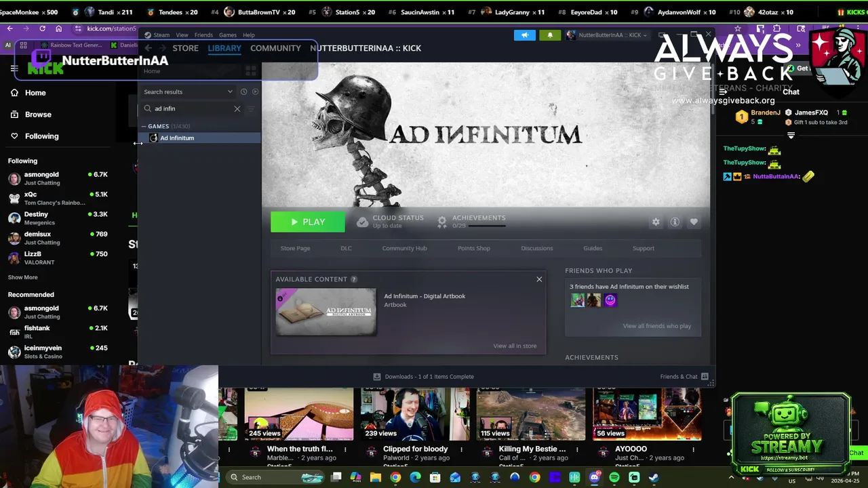Open advanced filter options beside search field

pos(252,108)
